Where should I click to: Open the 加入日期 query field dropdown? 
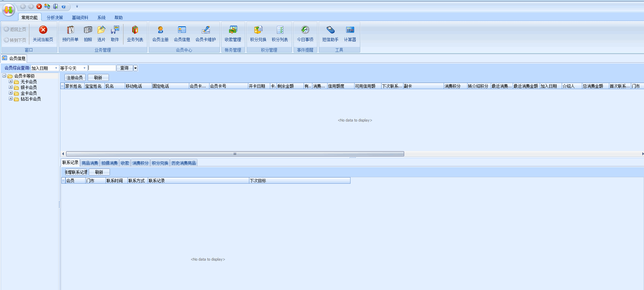56,68
